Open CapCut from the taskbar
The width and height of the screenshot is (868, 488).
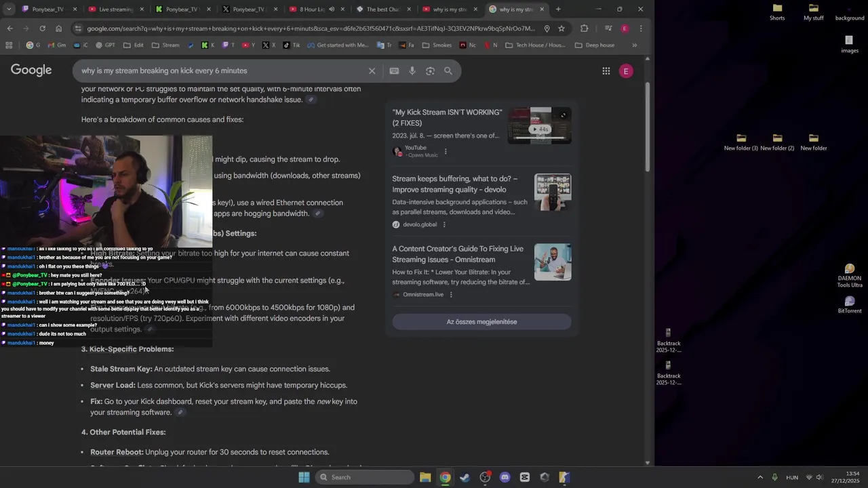tap(524, 477)
